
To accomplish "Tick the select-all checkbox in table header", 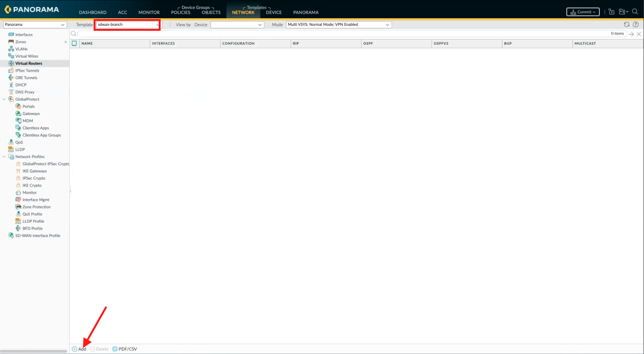I will pyautogui.click(x=74, y=43).
